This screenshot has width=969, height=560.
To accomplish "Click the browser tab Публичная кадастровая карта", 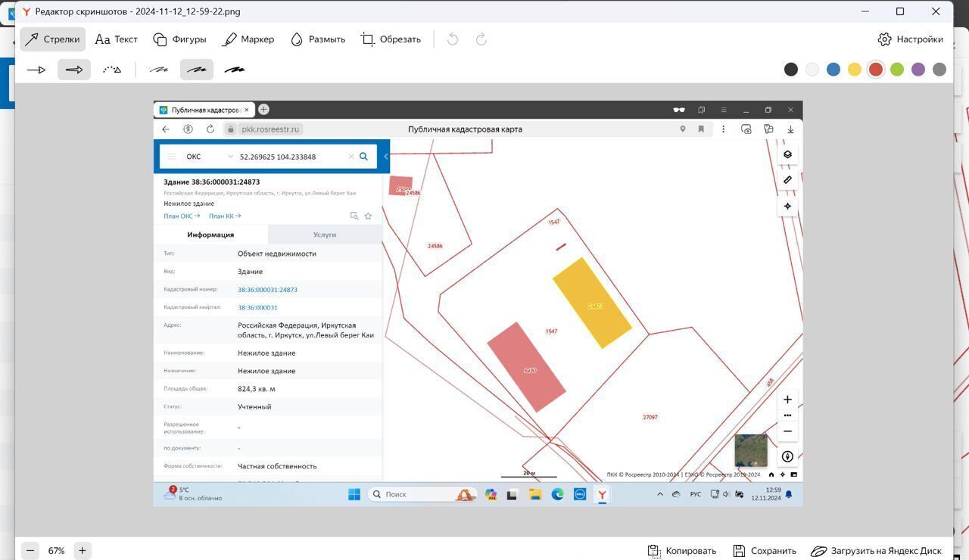I will 204,110.
